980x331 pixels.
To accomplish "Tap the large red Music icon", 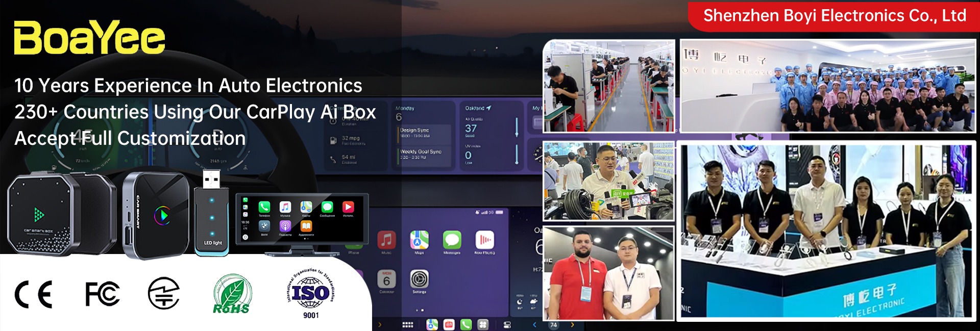I will tap(386, 240).
